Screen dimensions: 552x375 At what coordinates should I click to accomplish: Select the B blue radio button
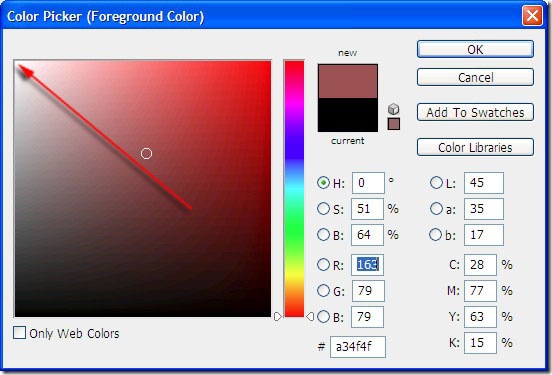(323, 317)
